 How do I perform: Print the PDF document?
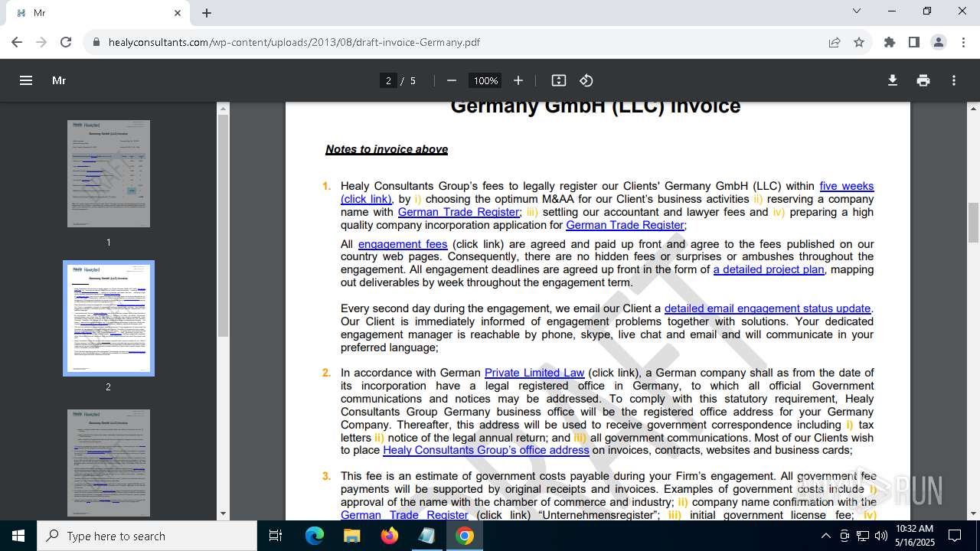[923, 80]
